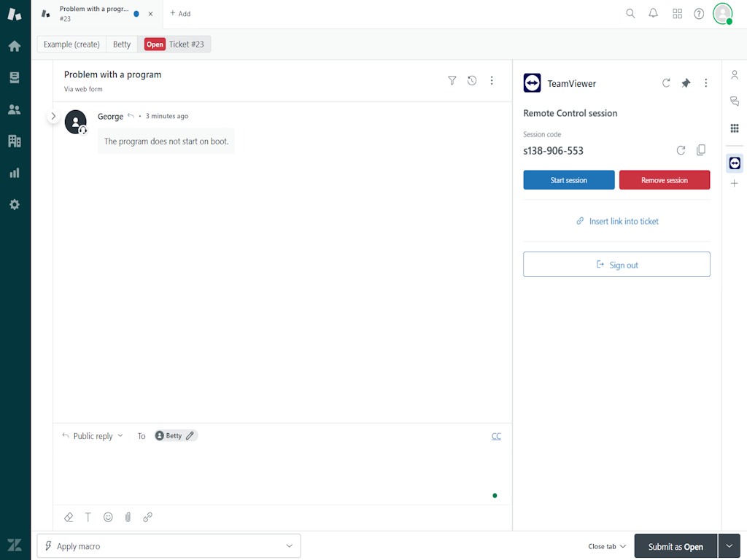
Task: Open search from the top bar
Action: [x=630, y=13]
